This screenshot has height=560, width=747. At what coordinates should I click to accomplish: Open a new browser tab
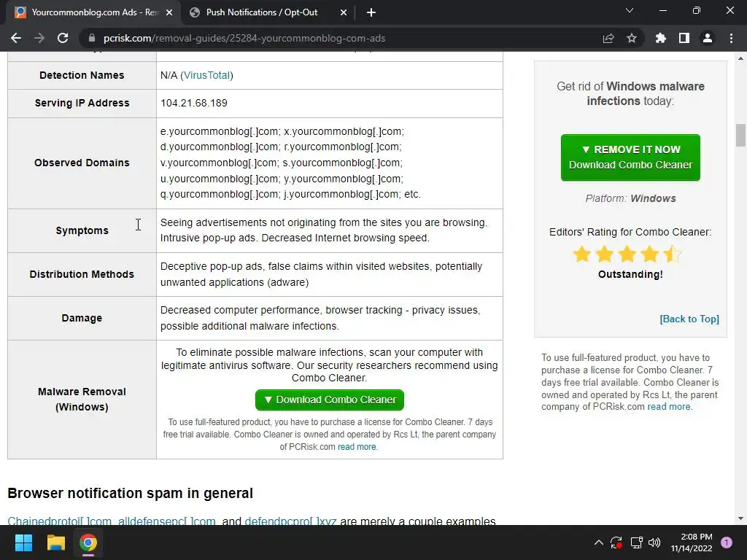(371, 12)
